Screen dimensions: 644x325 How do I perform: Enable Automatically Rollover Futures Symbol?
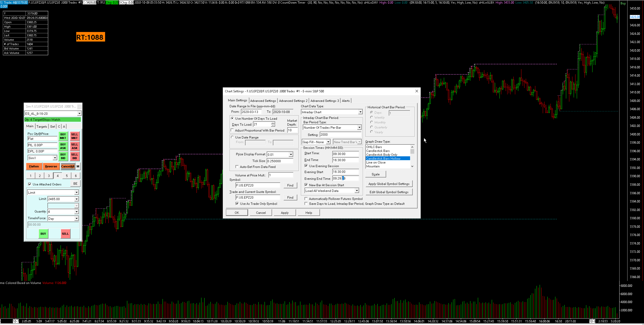click(x=306, y=199)
